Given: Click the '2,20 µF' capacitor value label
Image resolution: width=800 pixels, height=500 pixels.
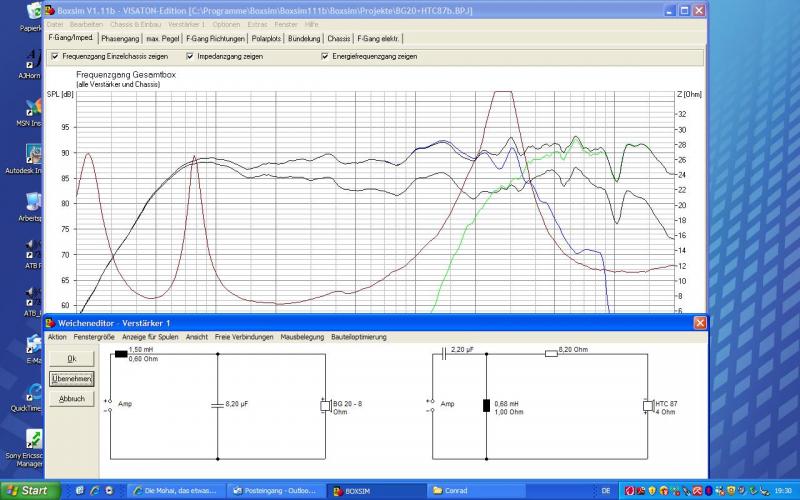Looking at the screenshot, I should point(462,349).
